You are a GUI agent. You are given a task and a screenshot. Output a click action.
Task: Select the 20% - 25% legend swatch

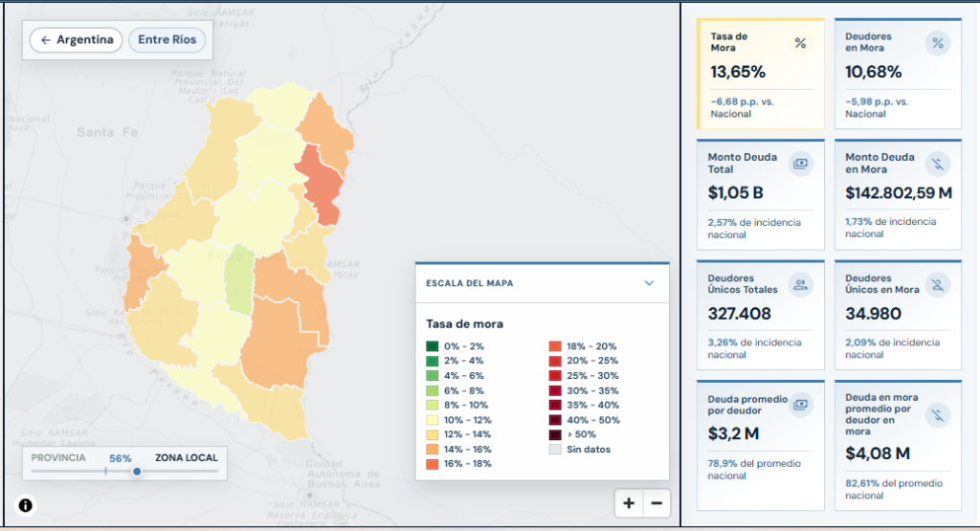[555, 361]
